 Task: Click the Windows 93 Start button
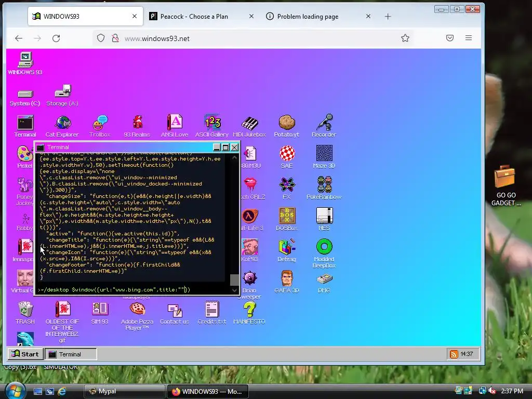pyautogui.click(x=25, y=354)
